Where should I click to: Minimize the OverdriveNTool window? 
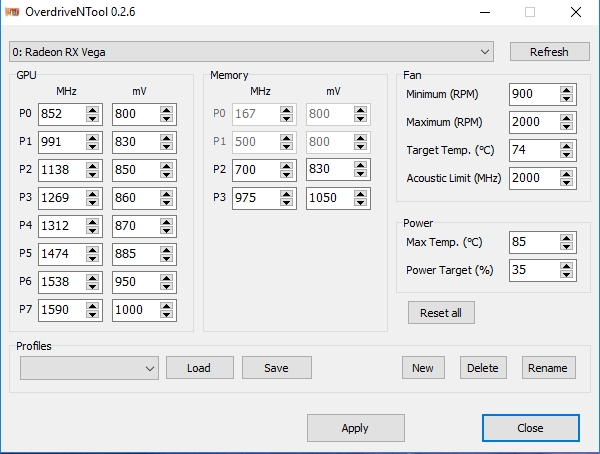click(x=485, y=12)
